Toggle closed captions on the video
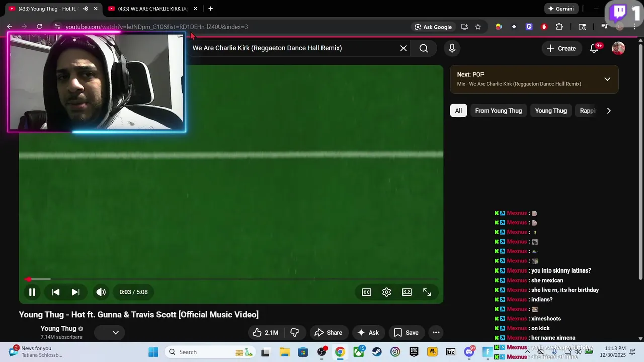This screenshot has width=644, height=362. [x=367, y=292]
